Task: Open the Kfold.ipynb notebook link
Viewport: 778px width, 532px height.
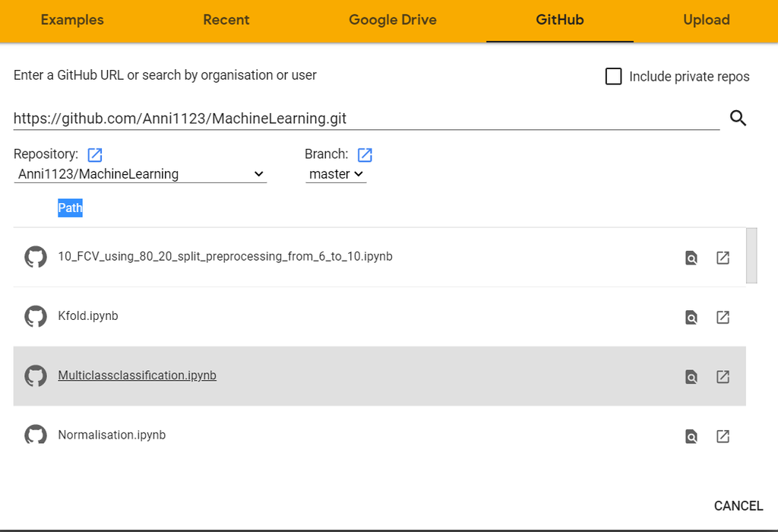Action: click(88, 316)
